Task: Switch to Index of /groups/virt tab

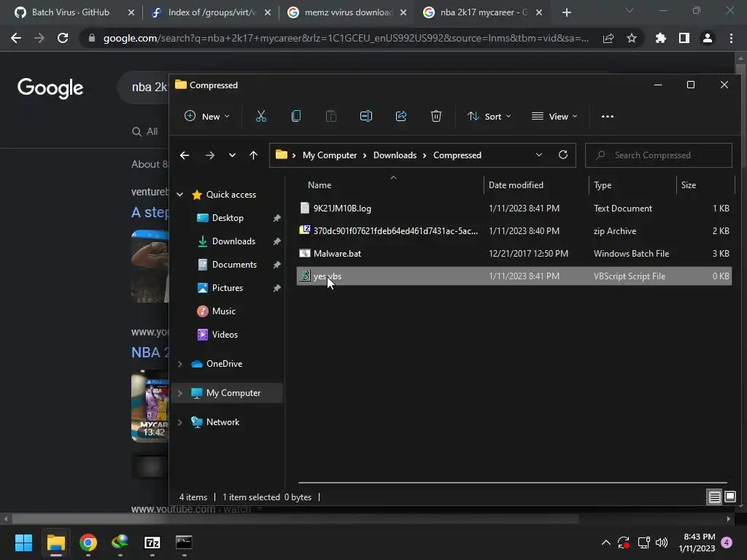Action: point(205,12)
